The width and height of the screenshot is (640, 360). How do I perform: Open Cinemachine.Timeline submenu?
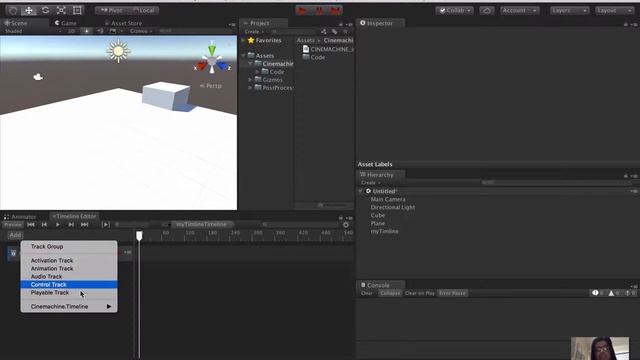(x=69, y=307)
